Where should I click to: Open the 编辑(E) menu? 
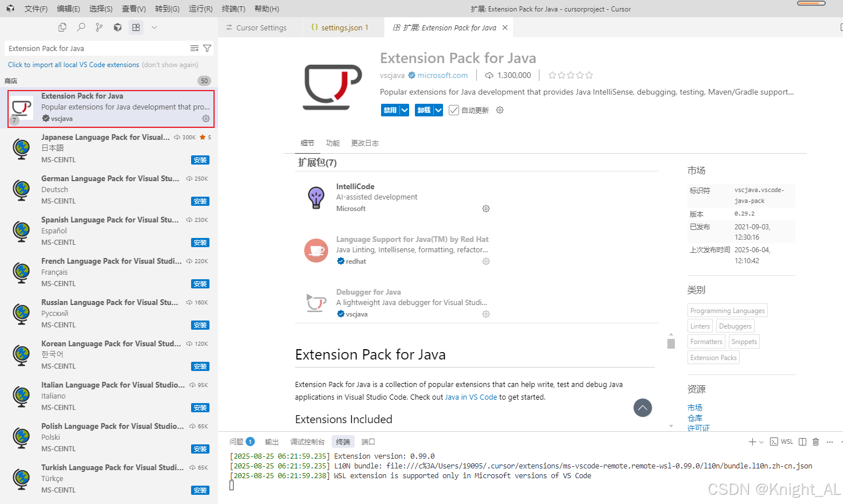68,9
